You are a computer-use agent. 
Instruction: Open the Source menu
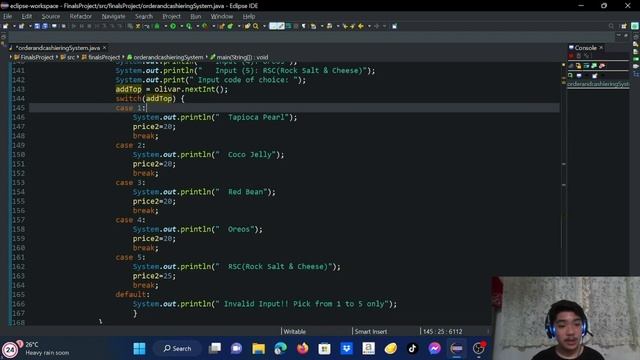pos(51,16)
